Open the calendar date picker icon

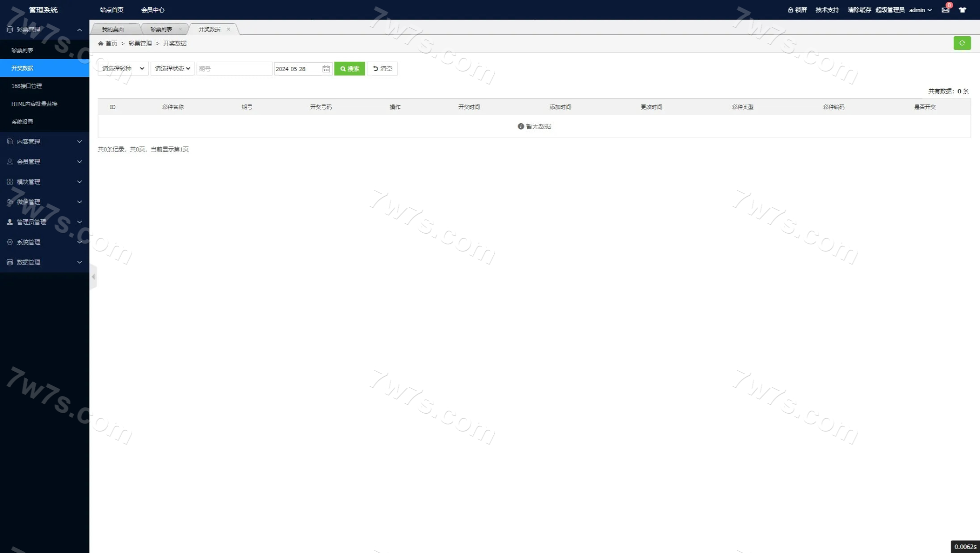pyautogui.click(x=326, y=69)
